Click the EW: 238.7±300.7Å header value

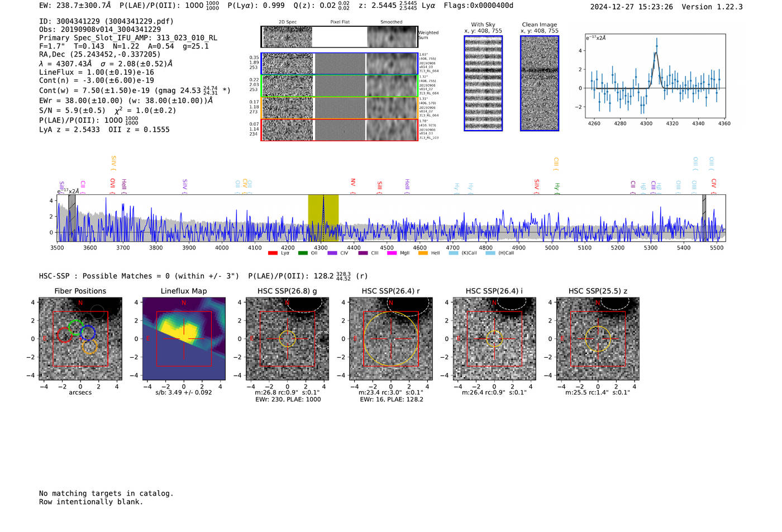tap(75, 6)
